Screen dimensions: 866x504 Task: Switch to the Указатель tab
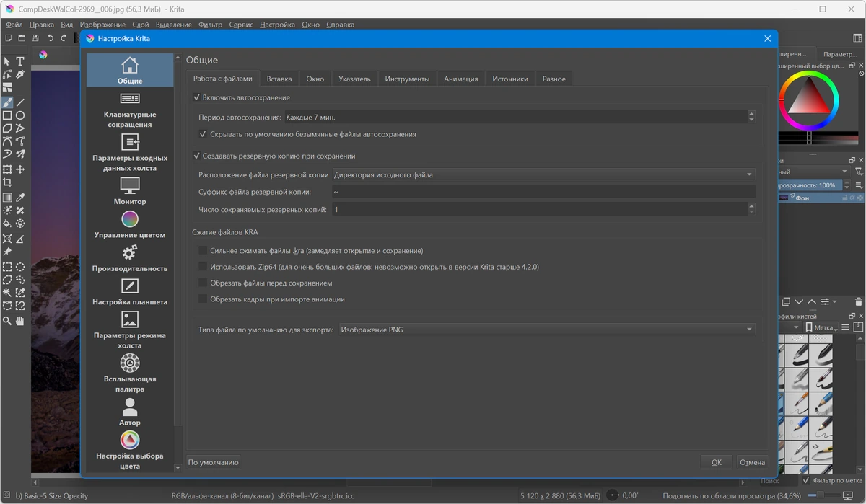[354, 79]
